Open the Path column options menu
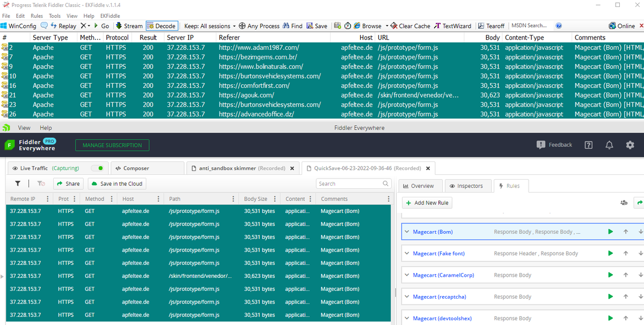Image resolution: width=644 pixels, height=325 pixels. (233, 199)
